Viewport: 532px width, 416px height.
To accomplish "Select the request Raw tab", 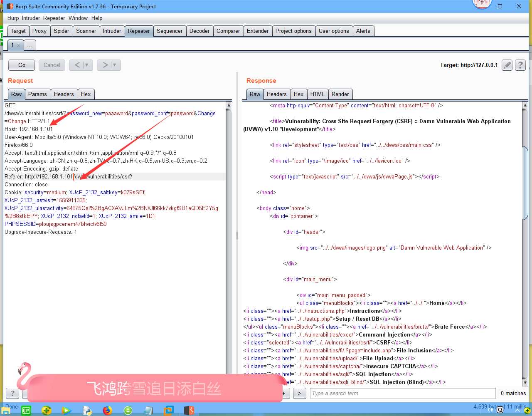I will [17, 94].
